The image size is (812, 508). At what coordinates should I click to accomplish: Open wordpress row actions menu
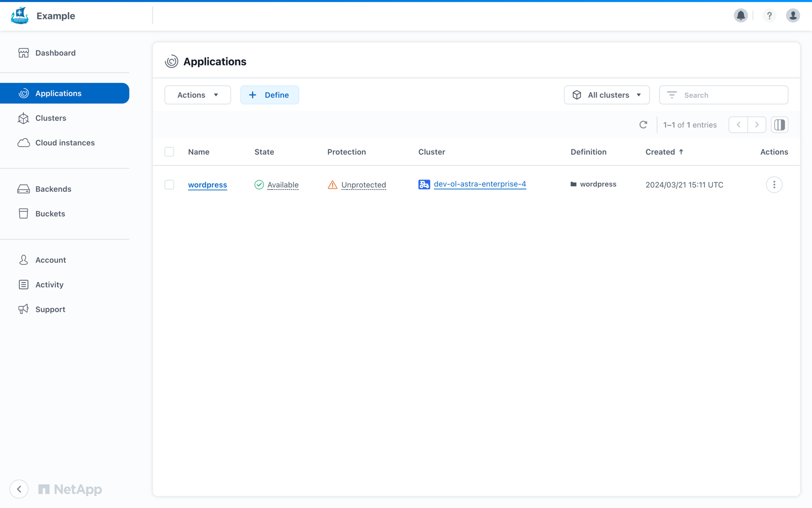[774, 185]
